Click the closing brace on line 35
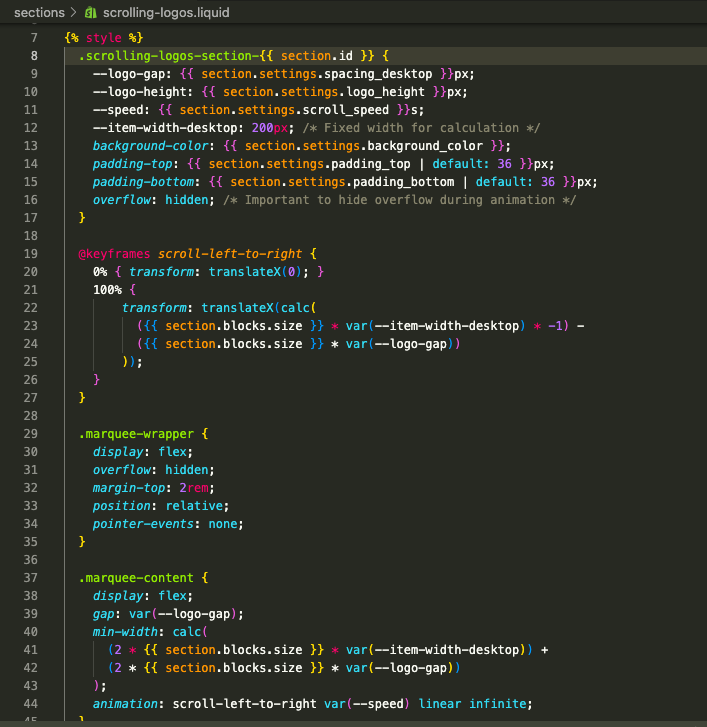The height and width of the screenshot is (727, 707). click(82, 542)
